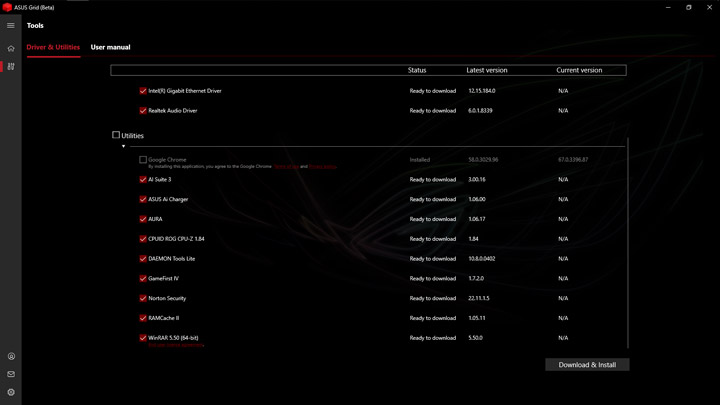Viewport: 720px width, 405px height.
Task: Click Norton Security version 22.11.1.5
Action: (x=478, y=298)
